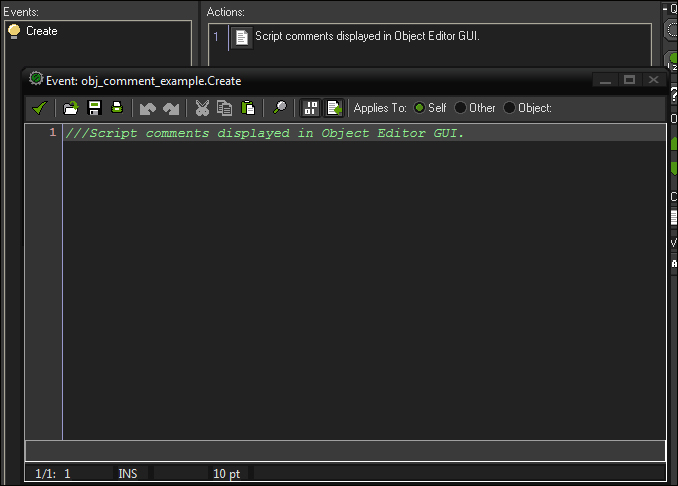This screenshot has height=486, width=678.
Task: Open the load-from-file folder icon
Action: tap(70, 108)
